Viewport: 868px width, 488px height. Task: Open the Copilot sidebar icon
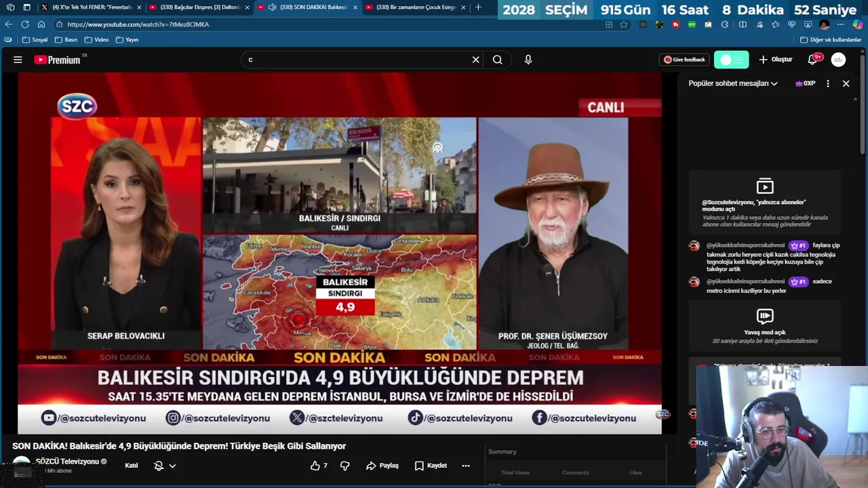(x=857, y=24)
